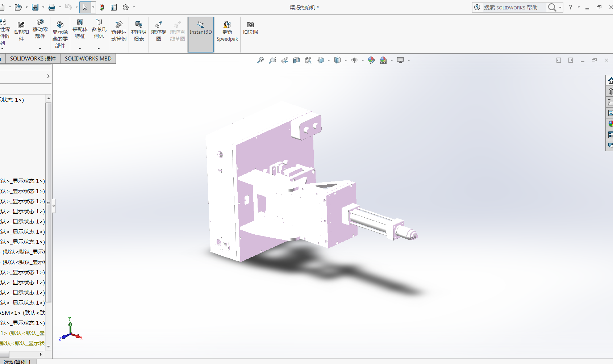Click the XYZ orientation triad
Image resolution: width=613 pixels, height=364 pixels.
point(71,329)
